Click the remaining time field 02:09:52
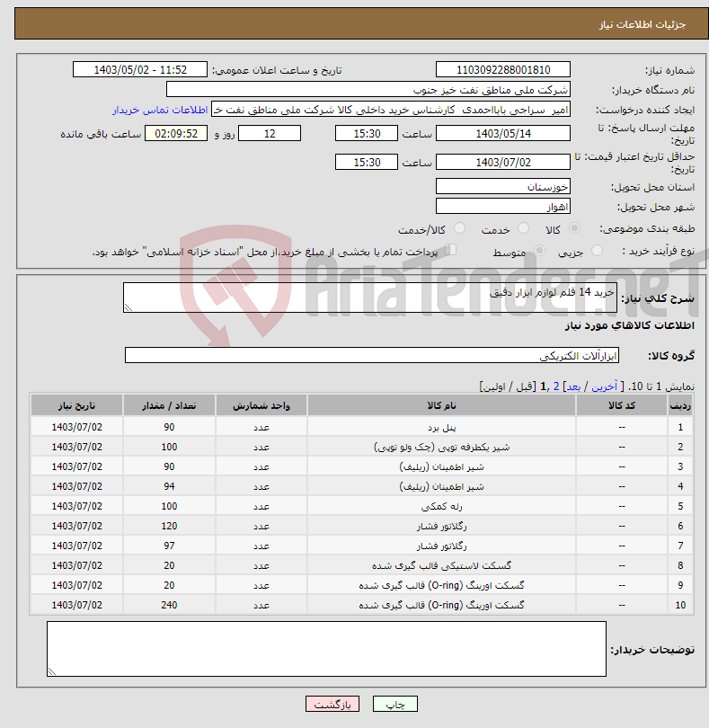 tap(176, 134)
